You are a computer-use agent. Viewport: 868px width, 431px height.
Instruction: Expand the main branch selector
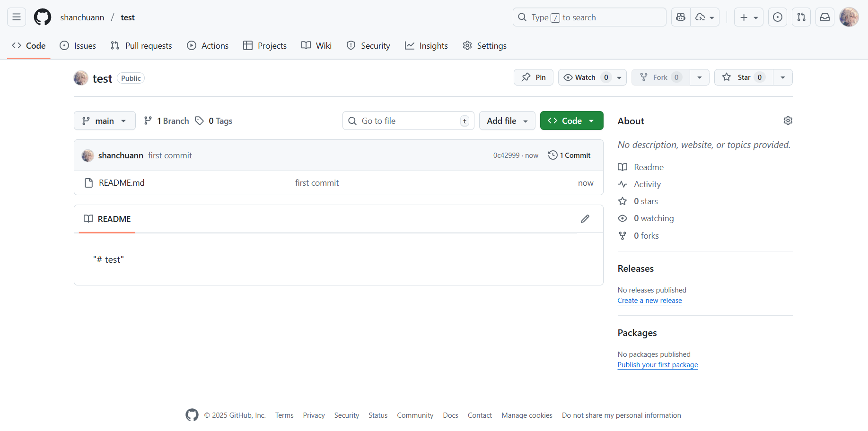coord(105,121)
